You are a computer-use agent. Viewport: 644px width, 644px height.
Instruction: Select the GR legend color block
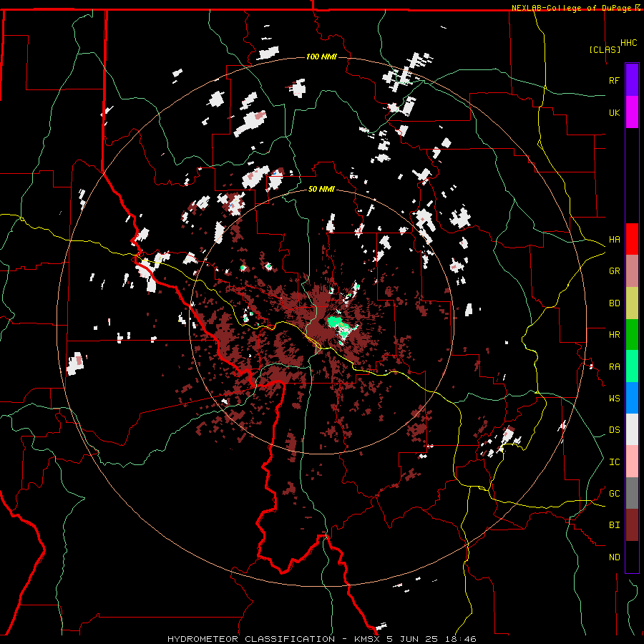tap(632, 271)
